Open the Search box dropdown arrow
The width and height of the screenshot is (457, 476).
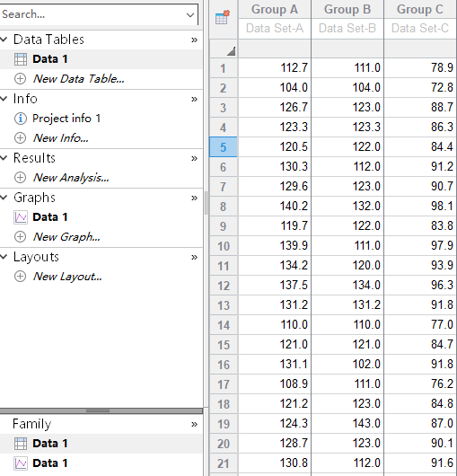point(190,14)
